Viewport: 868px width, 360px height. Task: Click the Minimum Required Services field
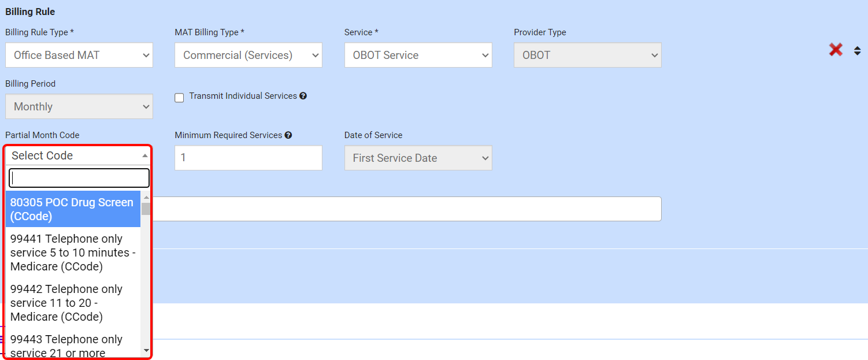[x=248, y=158]
